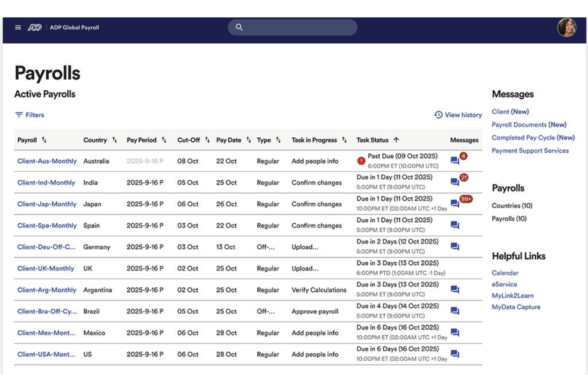The image size is (588, 392).
Task: Open the Filters panel
Action: click(30, 115)
